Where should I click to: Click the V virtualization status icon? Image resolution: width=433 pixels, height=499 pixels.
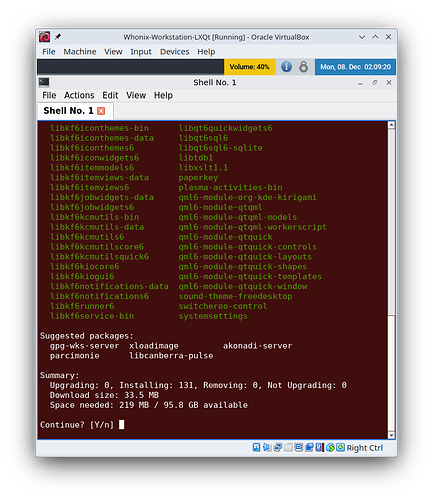319,447
